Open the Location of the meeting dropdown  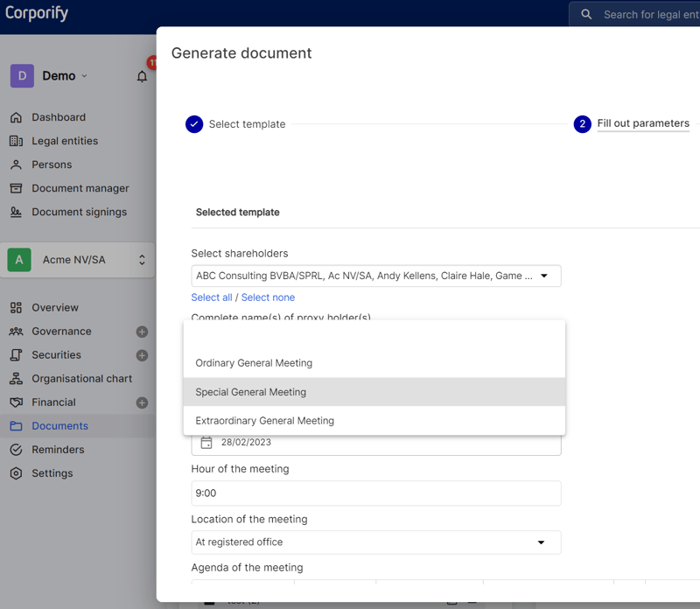(x=376, y=542)
